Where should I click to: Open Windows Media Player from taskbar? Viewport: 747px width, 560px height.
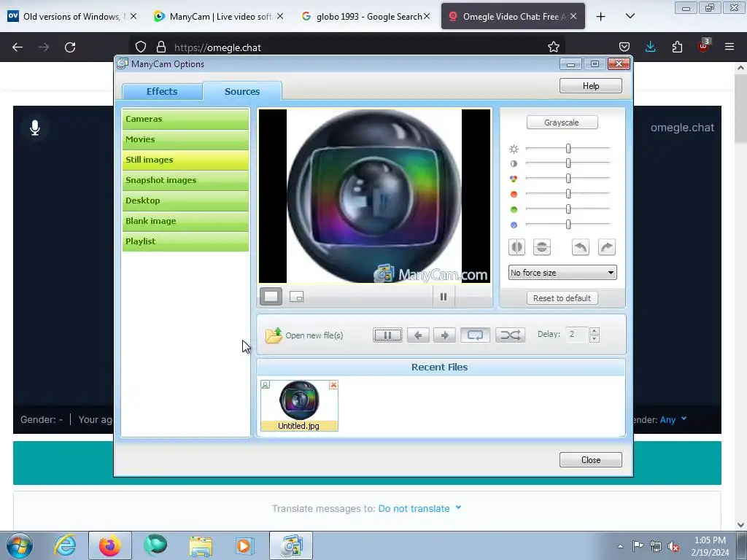(245, 545)
